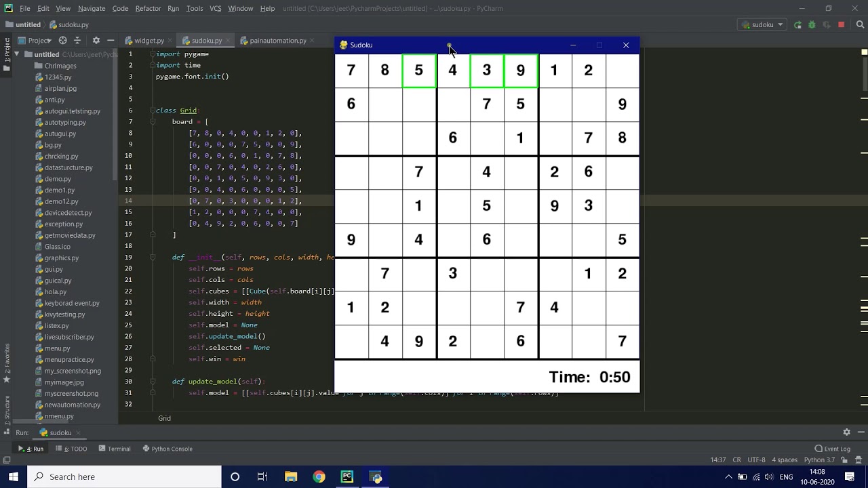Open Run tool window settings gear
The image size is (868, 488).
(846, 432)
